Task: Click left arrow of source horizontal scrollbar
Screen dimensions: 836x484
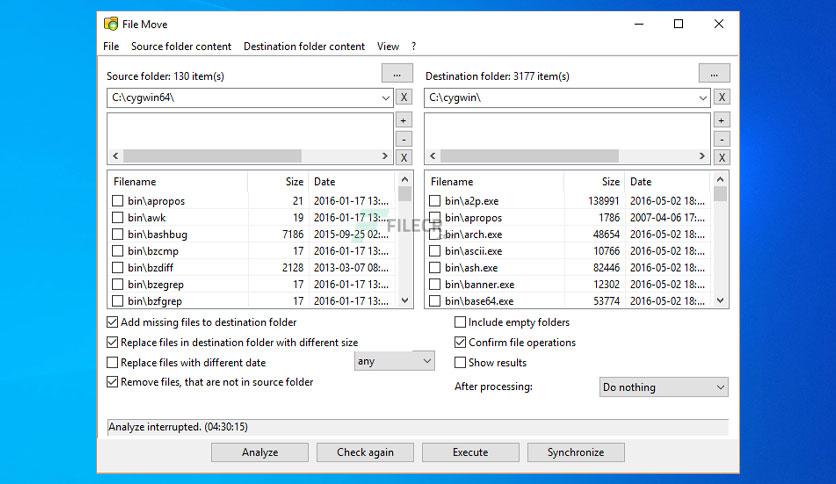Action: (116, 156)
